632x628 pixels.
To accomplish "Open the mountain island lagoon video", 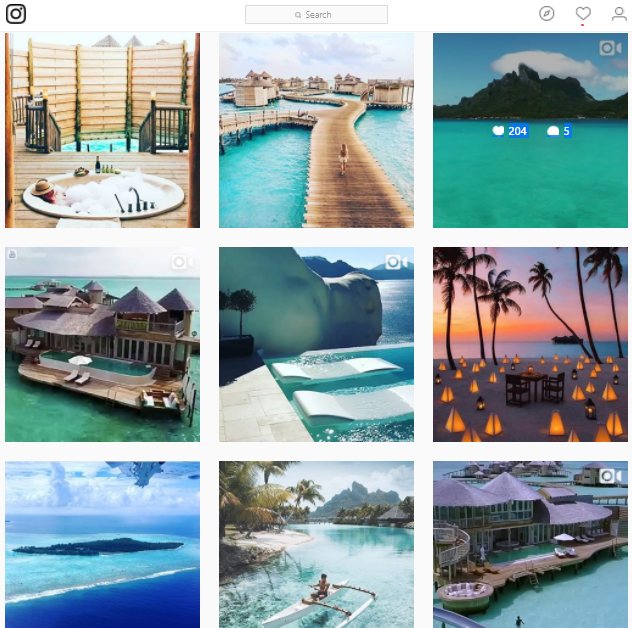I will click(x=530, y=130).
